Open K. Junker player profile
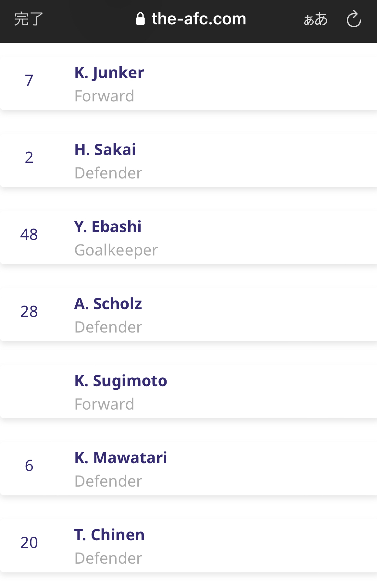Viewport: 377px width, 588px height. [188, 83]
